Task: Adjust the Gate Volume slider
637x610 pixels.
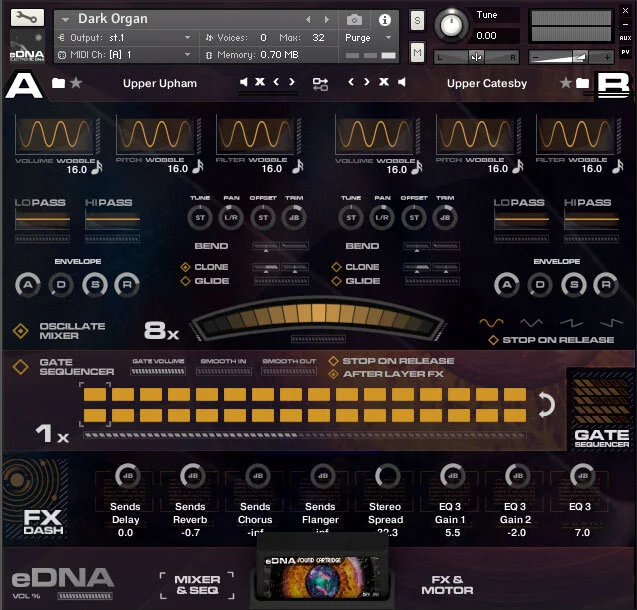Action: point(158,371)
